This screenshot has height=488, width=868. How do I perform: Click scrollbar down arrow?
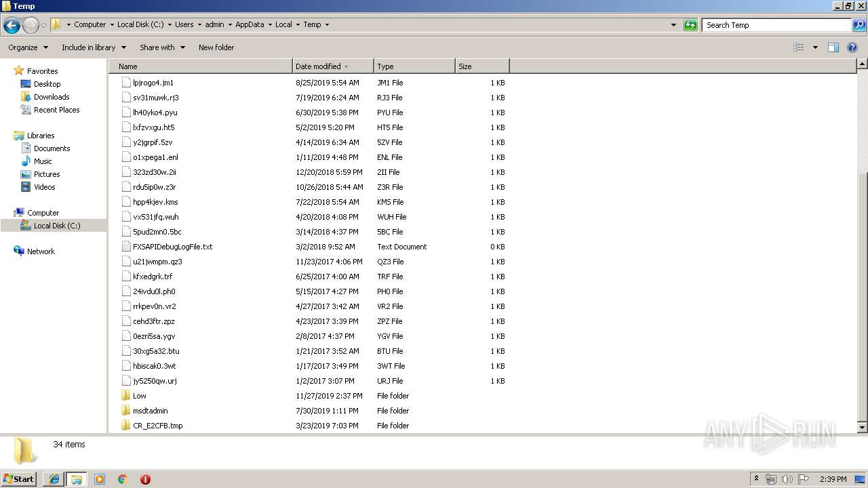coord(862,428)
